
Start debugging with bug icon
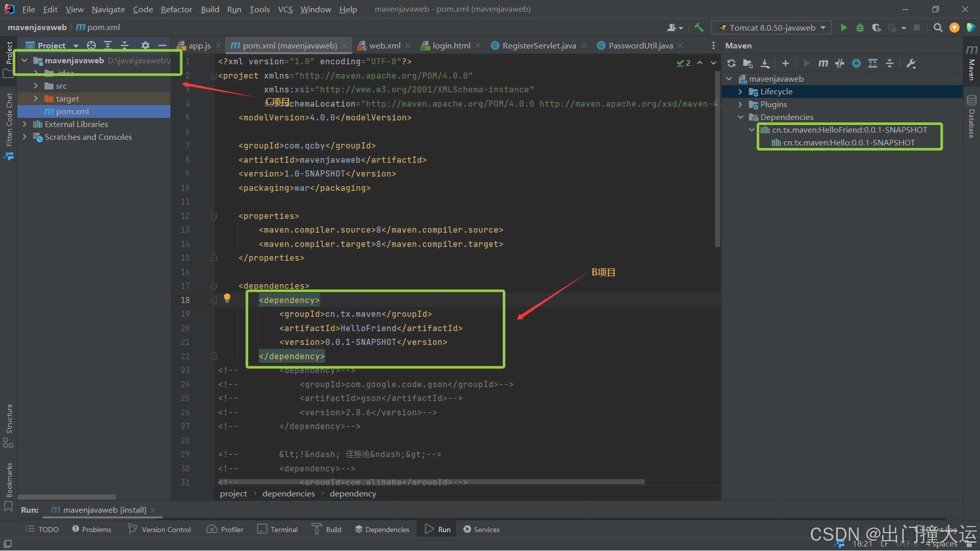(860, 28)
